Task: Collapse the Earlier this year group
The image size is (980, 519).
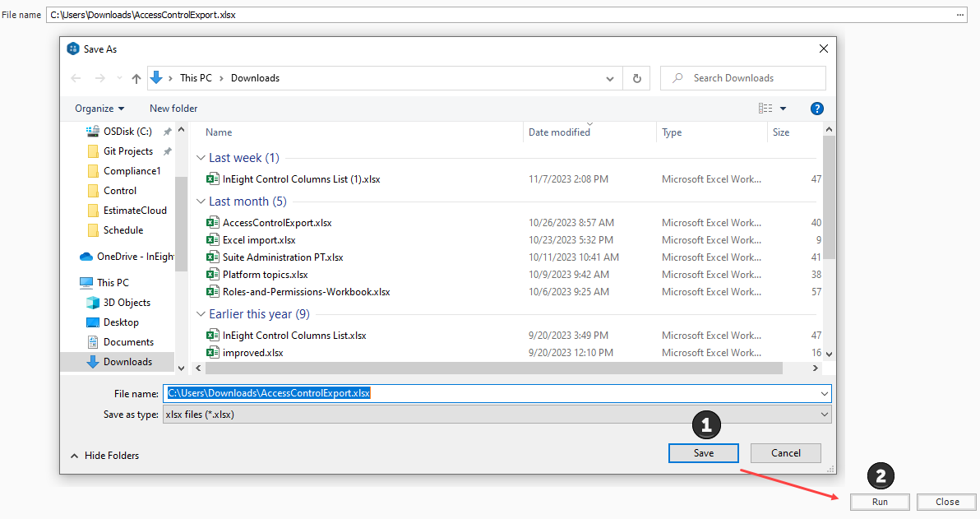Action: (201, 314)
